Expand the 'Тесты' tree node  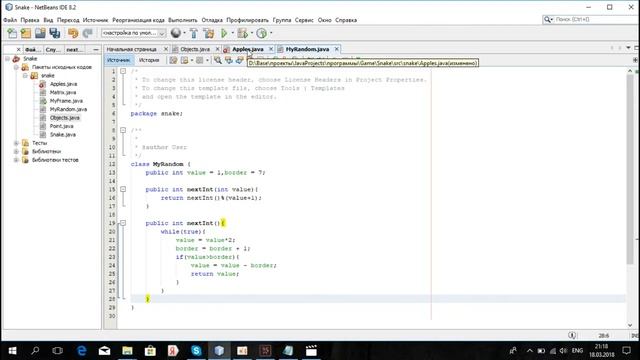(16, 143)
